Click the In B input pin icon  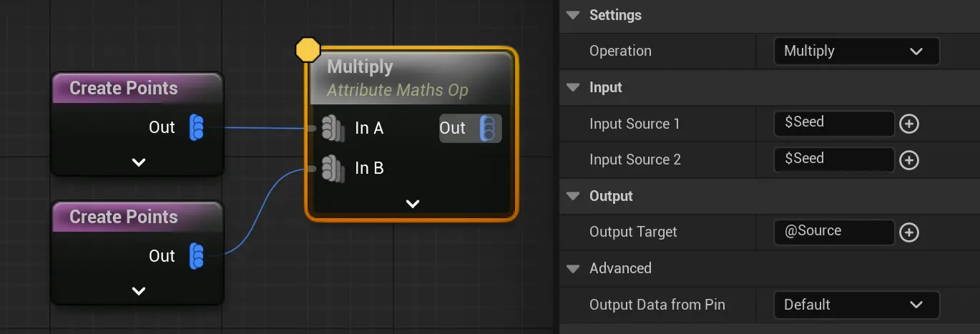(x=330, y=168)
